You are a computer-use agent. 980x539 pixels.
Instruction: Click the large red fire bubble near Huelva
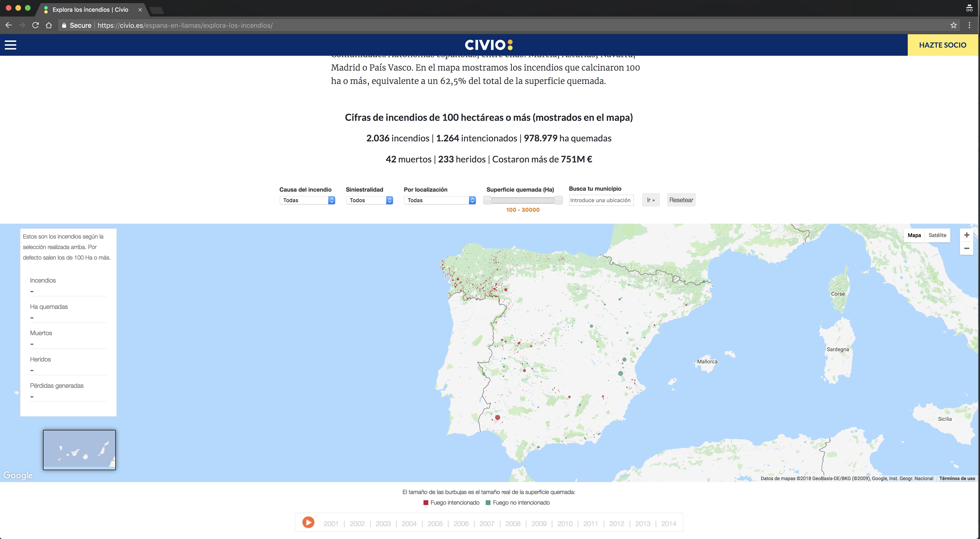tap(497, 417)
